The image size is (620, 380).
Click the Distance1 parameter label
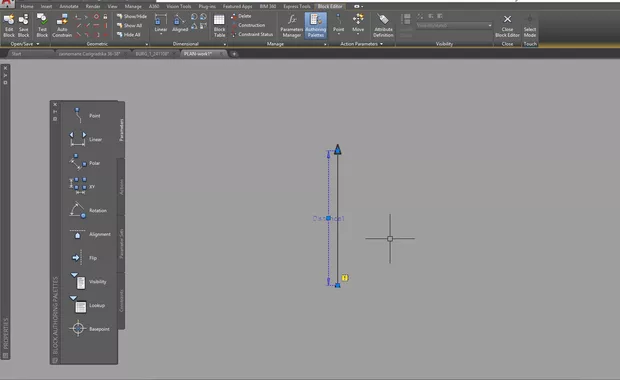(x=328, y=218)
